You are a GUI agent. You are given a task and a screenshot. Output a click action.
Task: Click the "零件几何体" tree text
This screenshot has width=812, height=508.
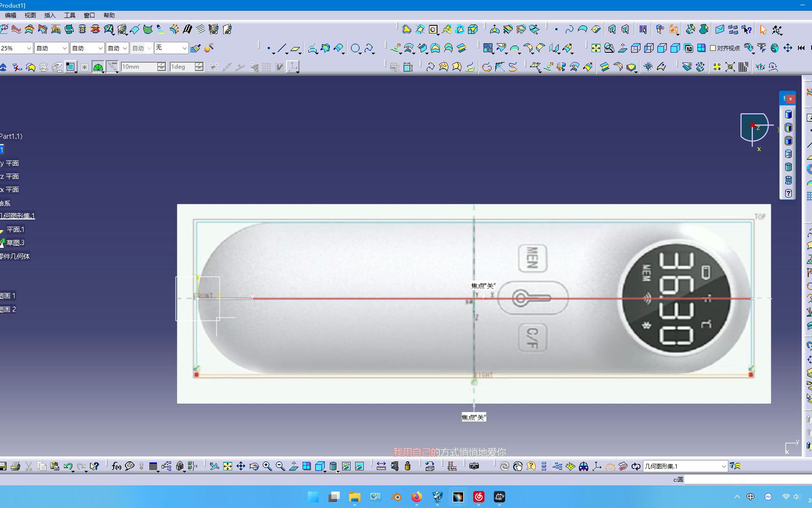15,256
